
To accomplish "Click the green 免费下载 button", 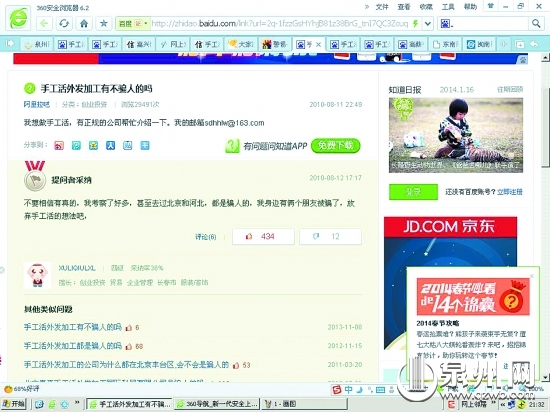I will tap(336, 146).
